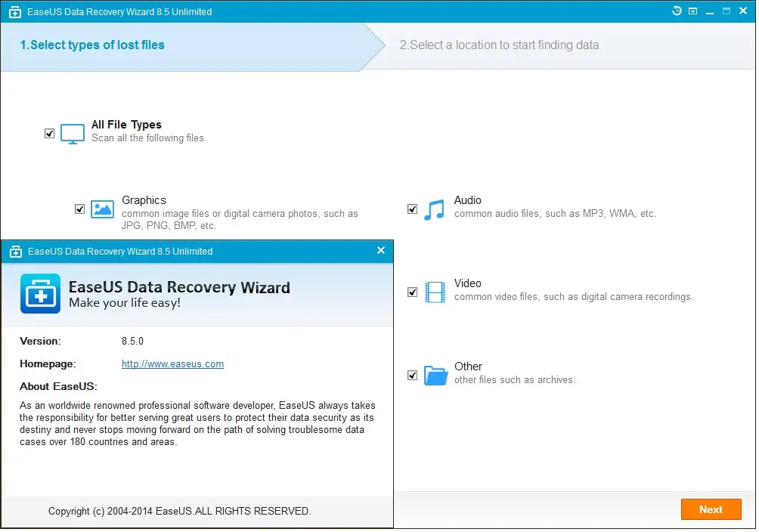Uncheck the Other files checkbox
Image resolution: width=759 pixels, height=532 pixels.
pos(413,375)
